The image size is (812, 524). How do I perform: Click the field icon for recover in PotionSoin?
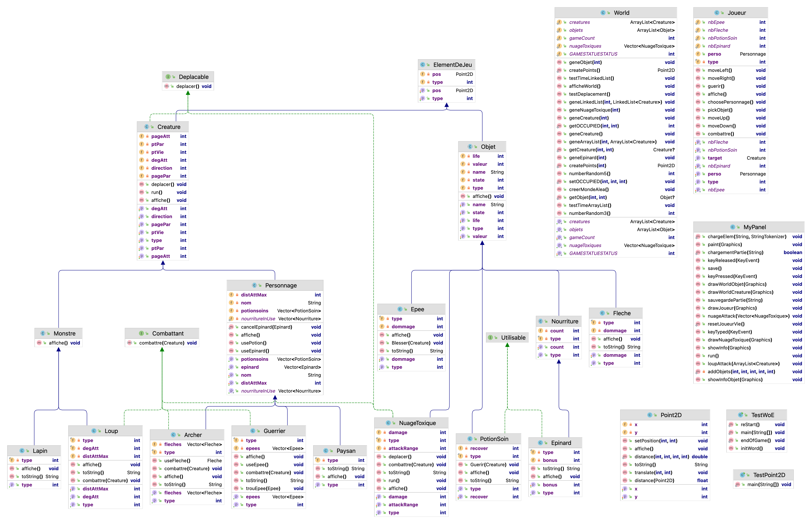460,448
